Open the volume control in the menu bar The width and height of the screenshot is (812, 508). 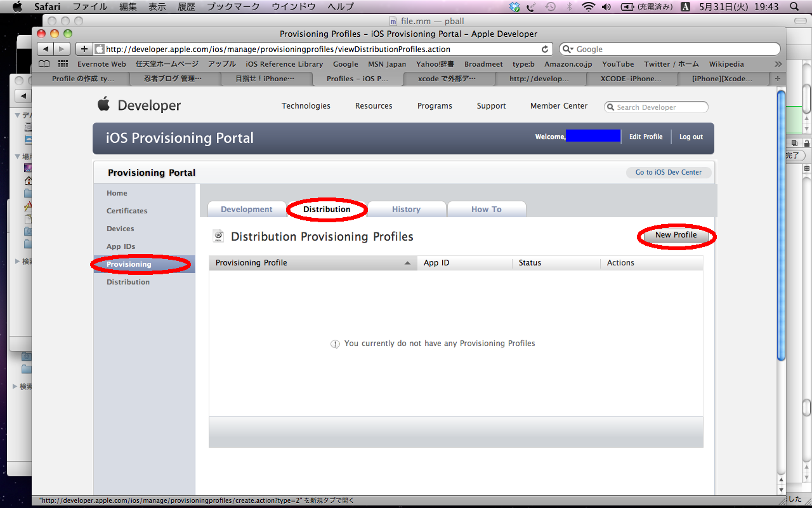(x=606, y=7)
